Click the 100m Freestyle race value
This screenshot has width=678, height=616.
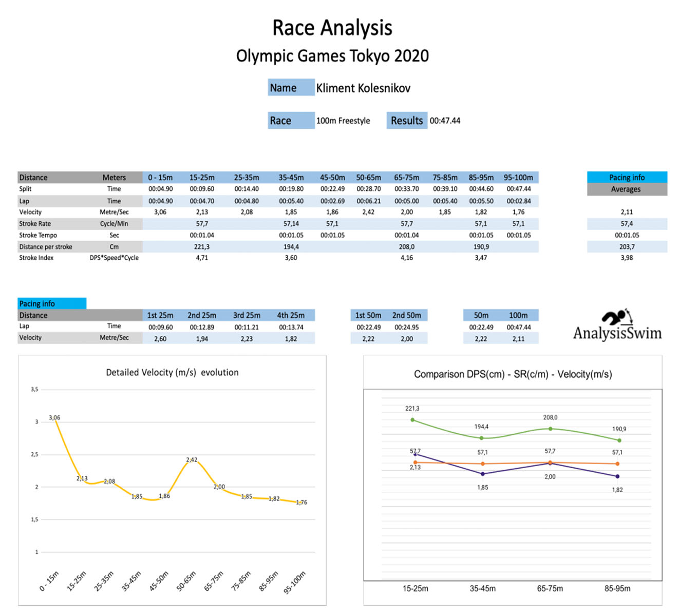[343, 121]
